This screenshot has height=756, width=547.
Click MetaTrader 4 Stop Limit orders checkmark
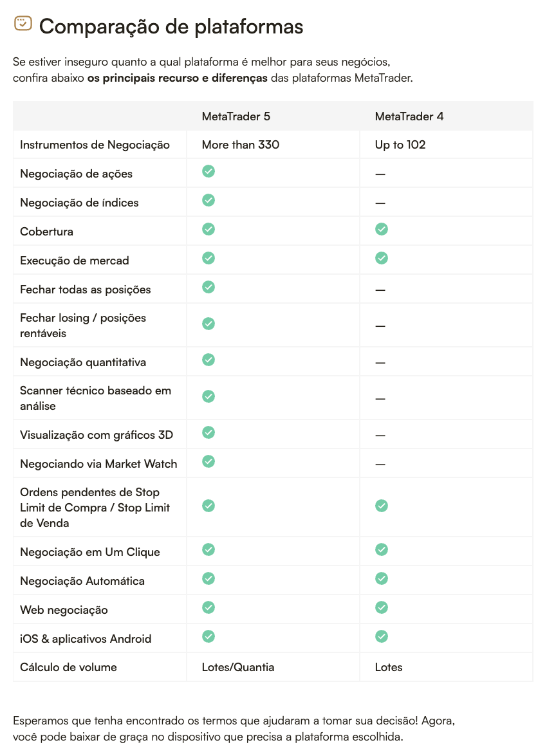pos(382,506)
